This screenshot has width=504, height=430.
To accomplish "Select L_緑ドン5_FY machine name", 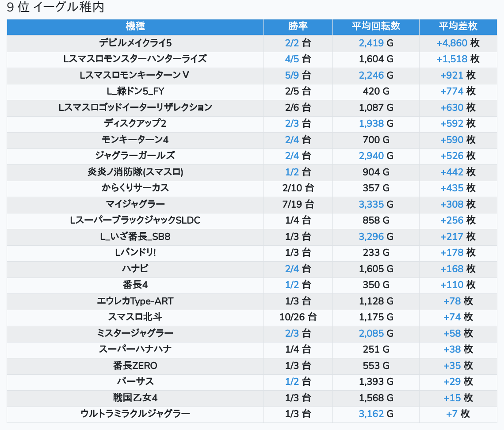I will (135, 91).
